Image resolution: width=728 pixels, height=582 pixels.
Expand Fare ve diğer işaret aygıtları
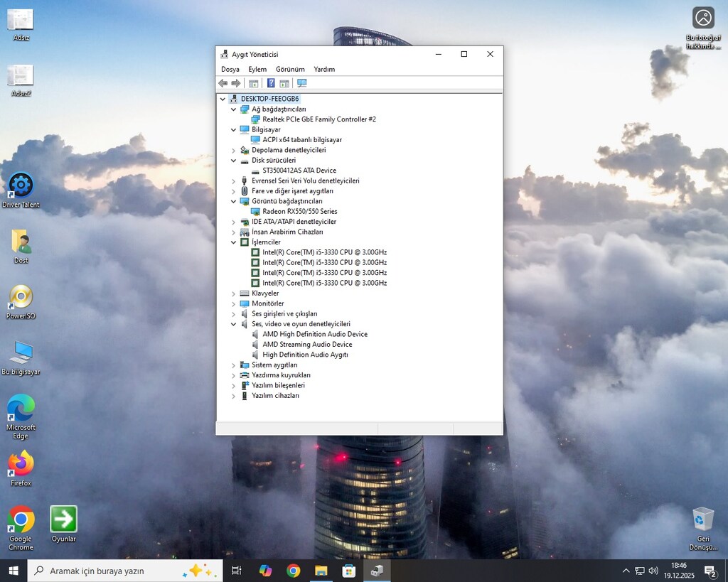pos(233,190)
